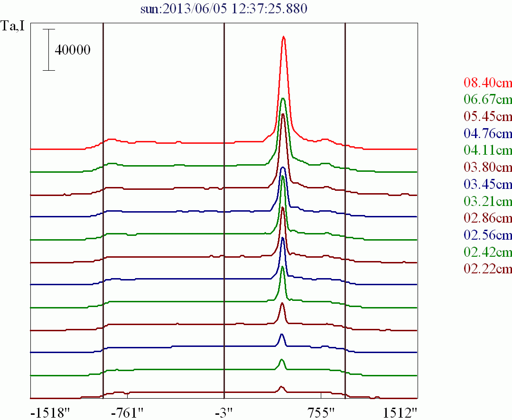Select the 04.11cm legend label

(x=488, y=150)
